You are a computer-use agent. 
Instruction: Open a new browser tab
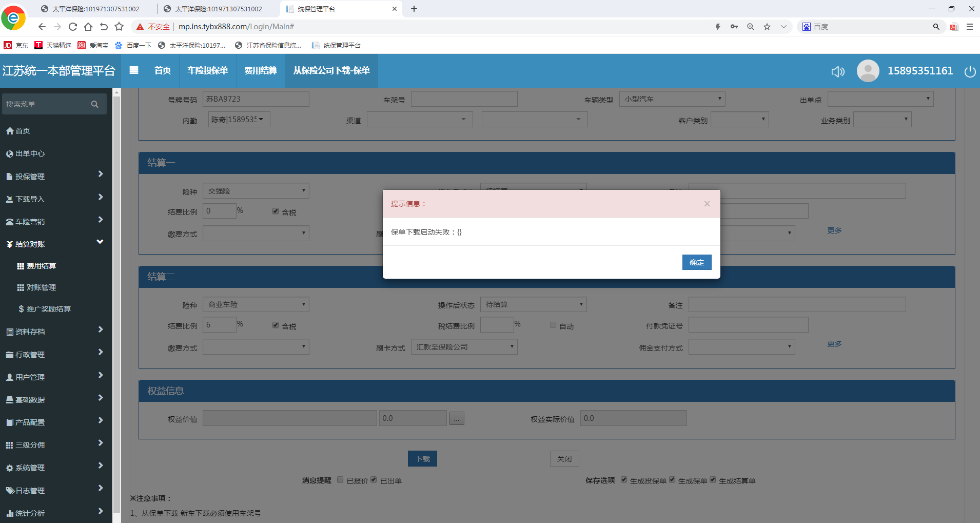click(x=414, y=9)
